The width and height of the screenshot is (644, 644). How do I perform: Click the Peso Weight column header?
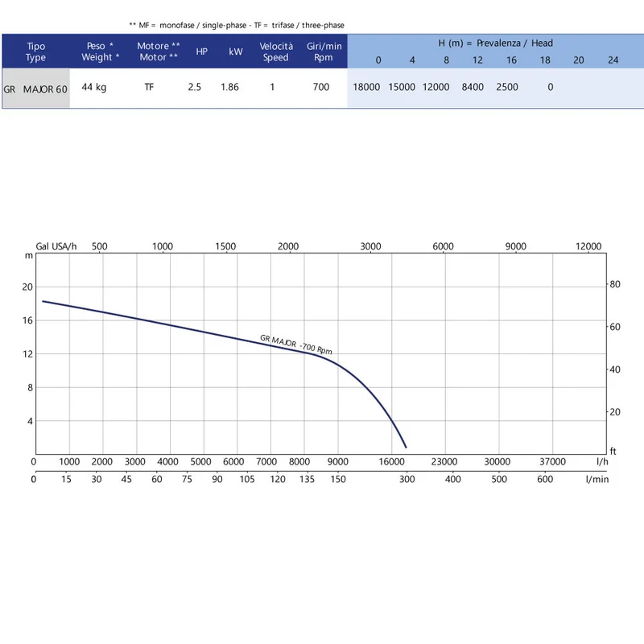tap(100, 52)
